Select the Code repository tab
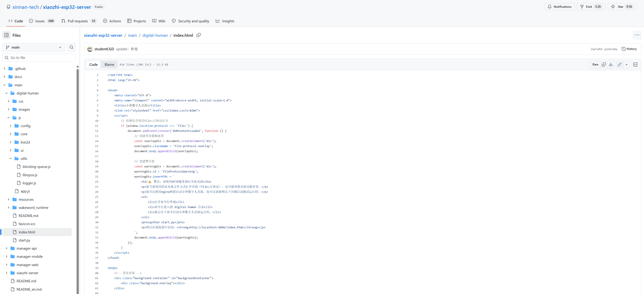Screen dimensions: 644x294 pyautogui.click(x=16, y=21)
